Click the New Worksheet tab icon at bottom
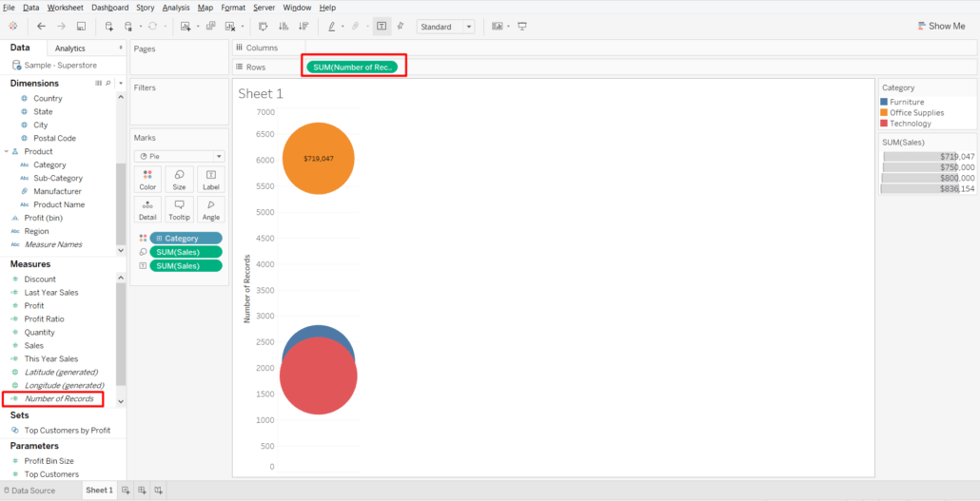 click(126, 491)
